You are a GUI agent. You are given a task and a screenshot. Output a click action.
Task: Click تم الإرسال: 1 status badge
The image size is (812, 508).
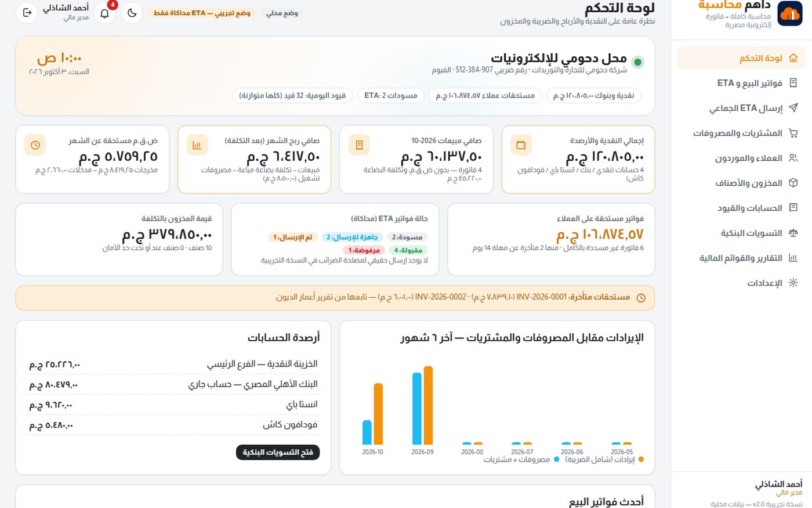pyautogui.click(x=293, y=237)
